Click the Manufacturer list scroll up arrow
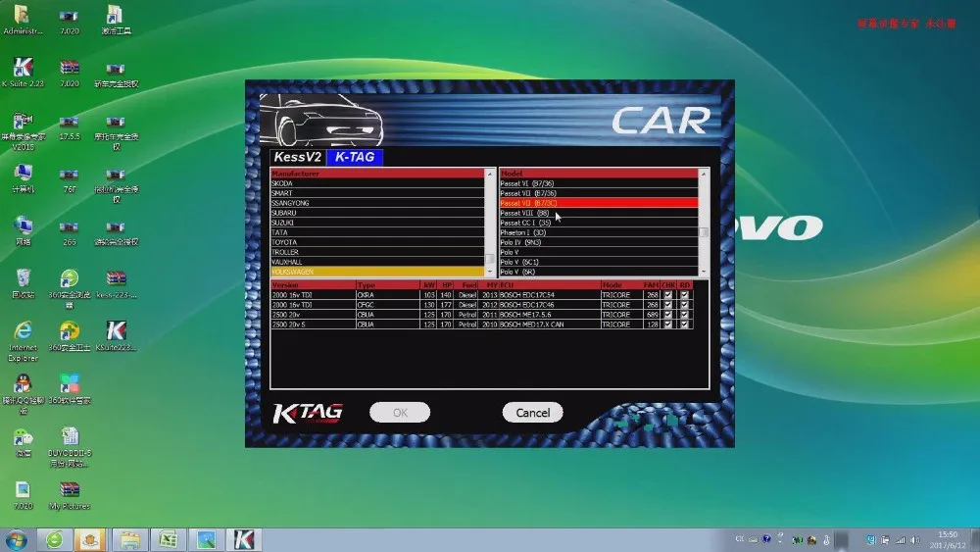The image size is (980, 552). coord(489,174)
